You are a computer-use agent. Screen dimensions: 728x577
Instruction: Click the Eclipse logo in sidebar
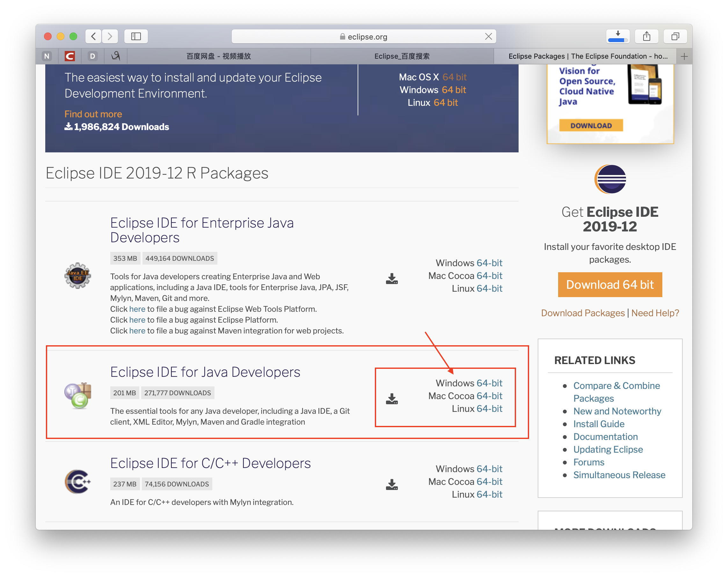[610, 179]
